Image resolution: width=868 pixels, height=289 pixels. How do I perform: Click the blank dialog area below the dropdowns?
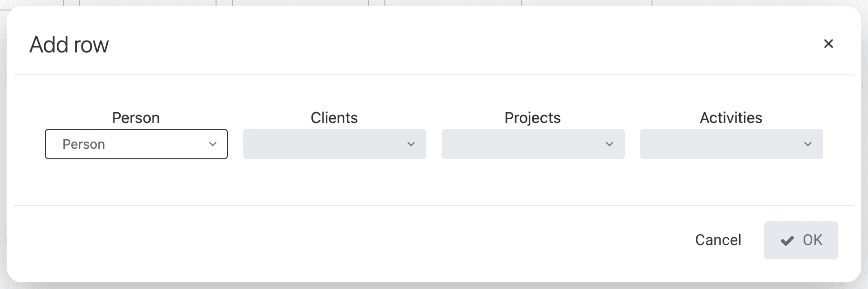[429, 184]
